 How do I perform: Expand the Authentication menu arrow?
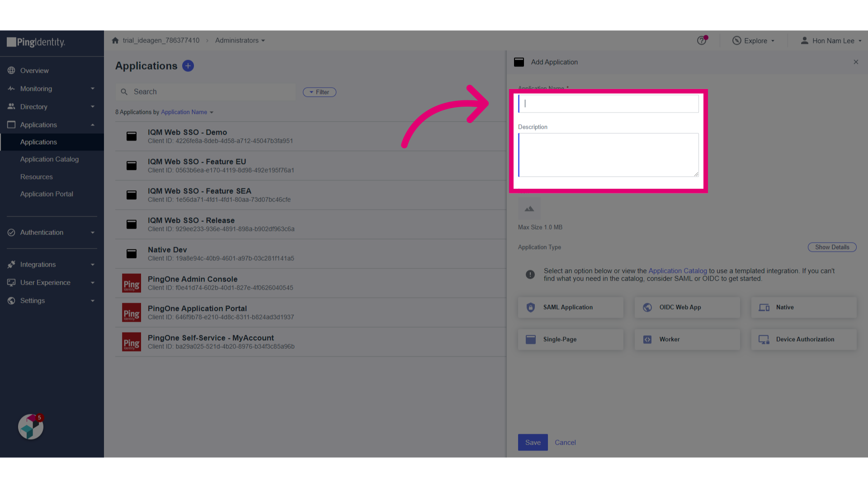tap(93, 232)
